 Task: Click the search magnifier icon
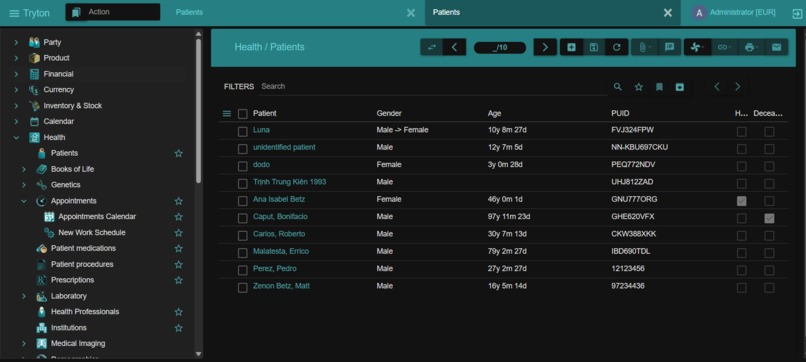pyautogui.click(x=618, y=87)
